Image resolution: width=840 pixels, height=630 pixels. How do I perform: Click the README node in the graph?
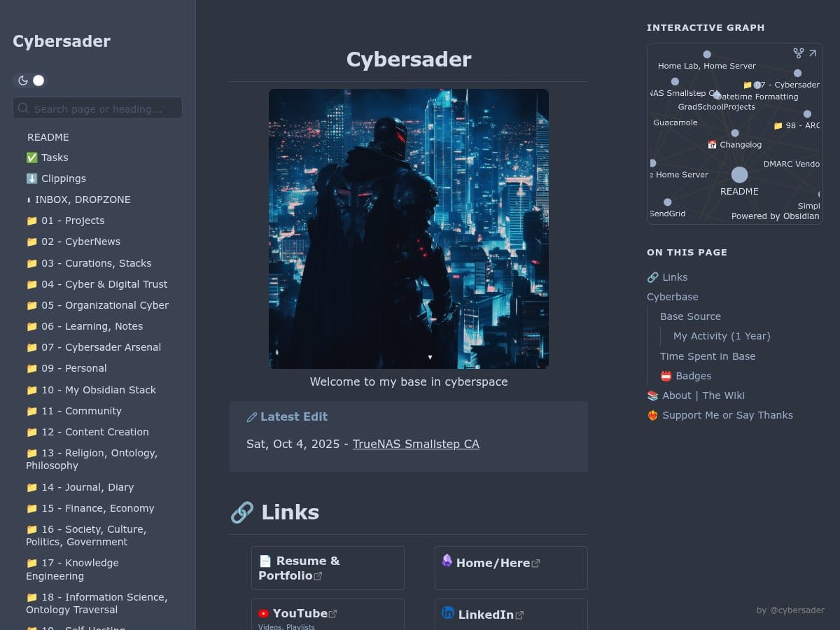click(739, 175)
